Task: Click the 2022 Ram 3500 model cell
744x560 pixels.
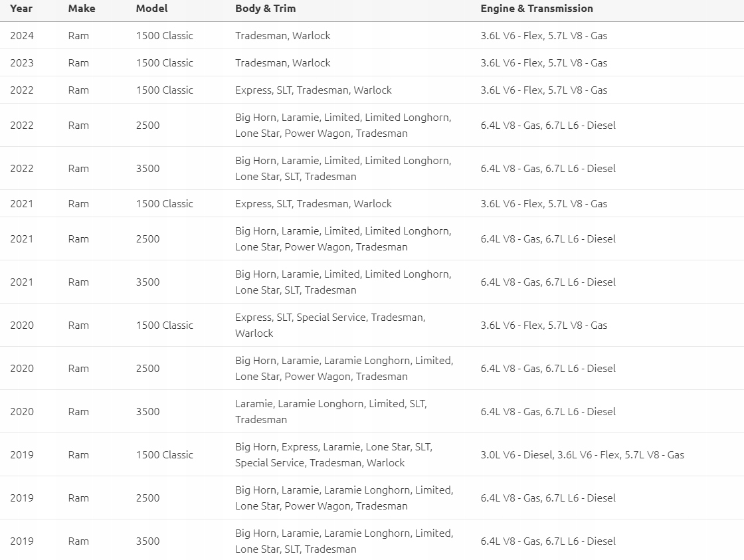Action: 148,169
